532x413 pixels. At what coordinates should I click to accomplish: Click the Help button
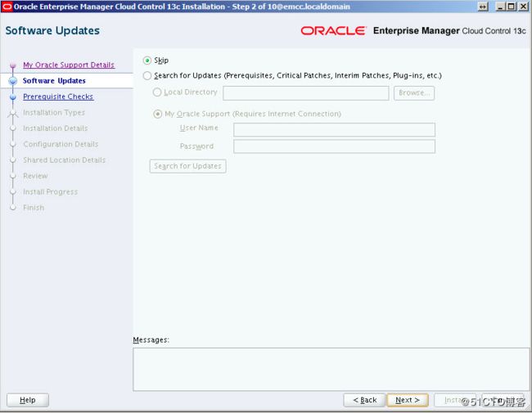pos(28,400)
